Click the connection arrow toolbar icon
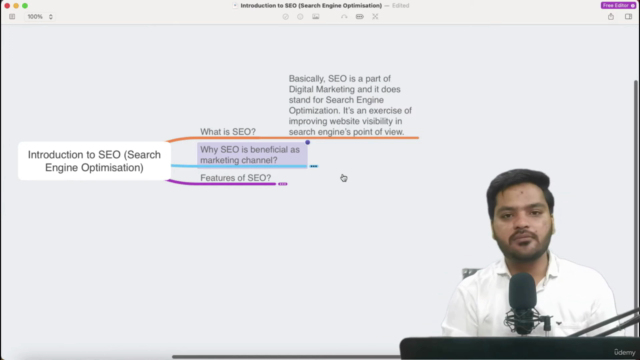This screenshot has height=360, width=640. (344, 17)
